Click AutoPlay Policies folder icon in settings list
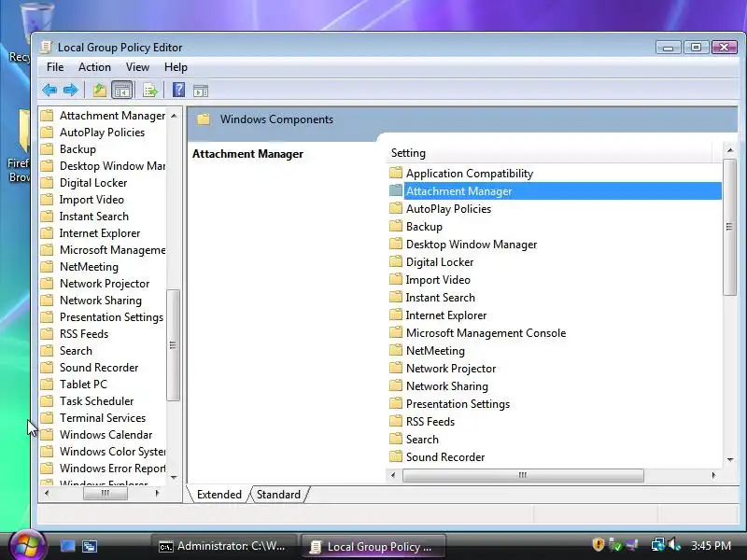The image size is (747, 560). pyautogui.click(x=395, y=208)
